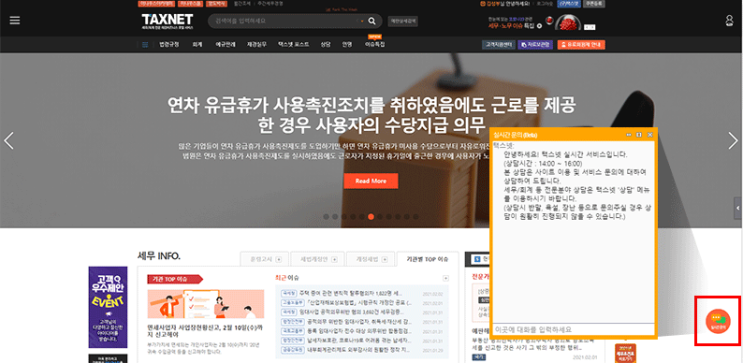Open the 연맹 menu
Image resolution: width=743 pixels, height=363 pixels.
pos(347,45)
